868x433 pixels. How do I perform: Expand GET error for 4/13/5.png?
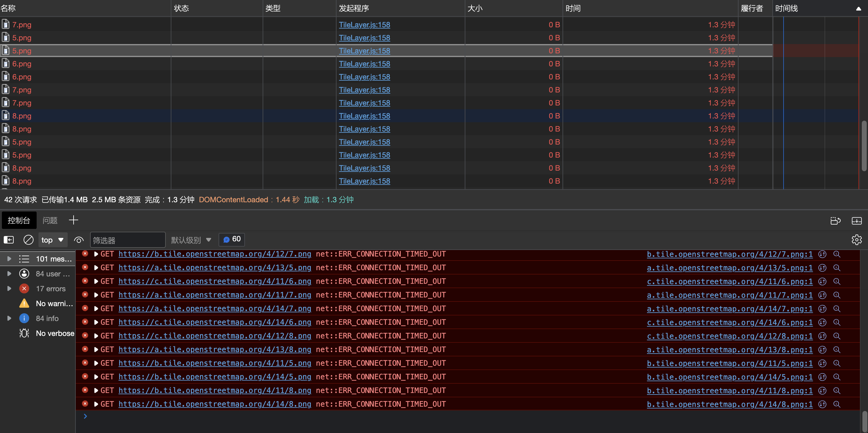(96, 268)
